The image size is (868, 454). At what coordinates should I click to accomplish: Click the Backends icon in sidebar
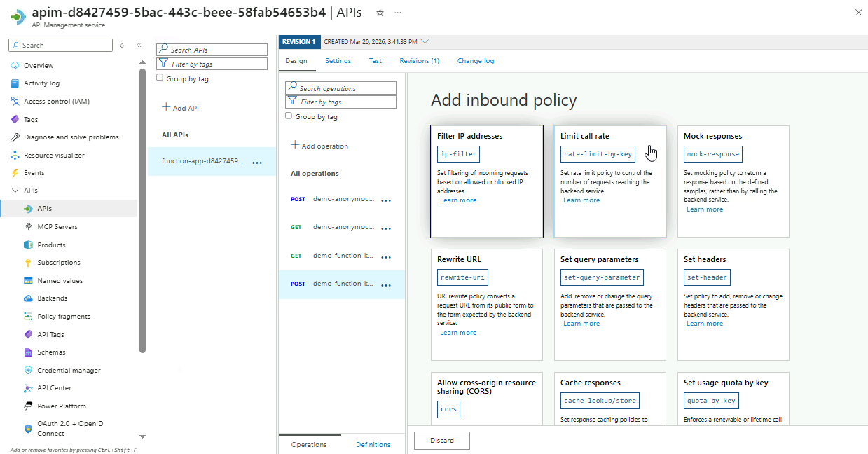(28, 298)
